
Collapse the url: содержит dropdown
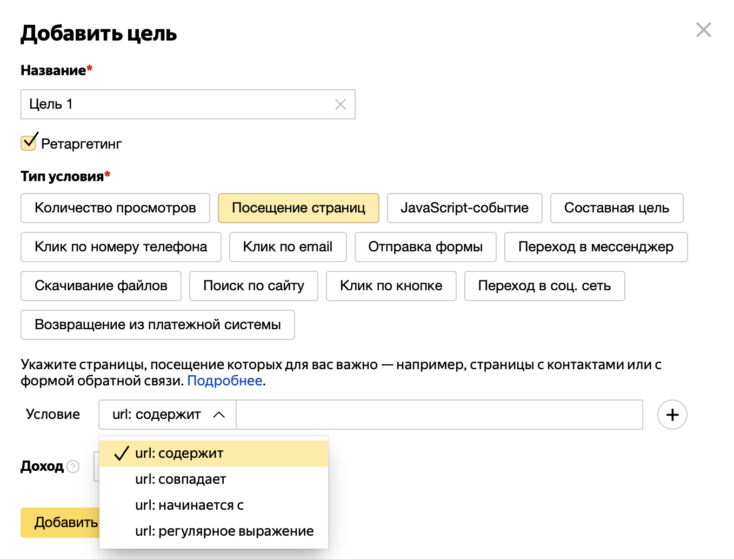coord(168,415)
